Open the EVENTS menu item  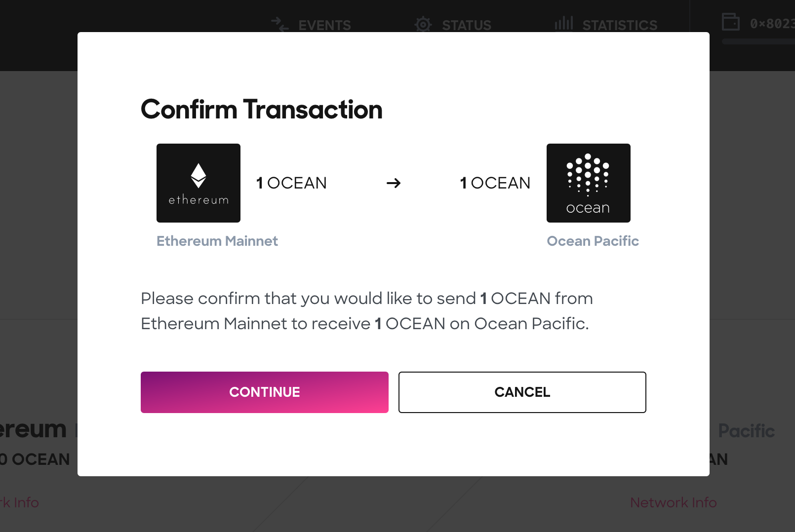tap(324, 25)
